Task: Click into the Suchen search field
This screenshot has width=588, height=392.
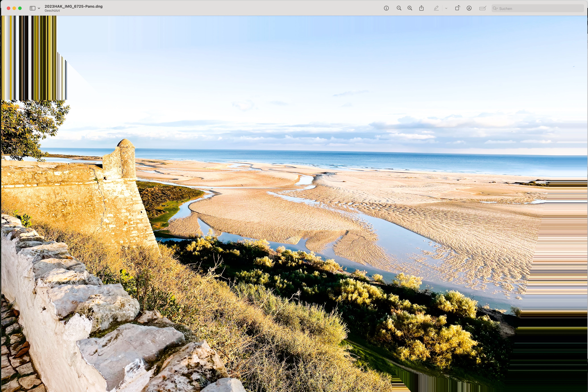Action: click(538, 9)
